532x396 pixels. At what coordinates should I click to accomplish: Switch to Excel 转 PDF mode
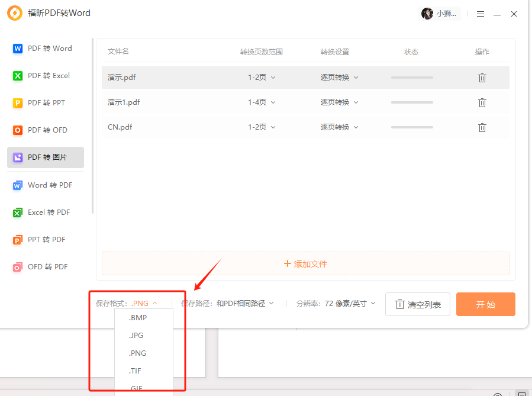tap(46, 213)
